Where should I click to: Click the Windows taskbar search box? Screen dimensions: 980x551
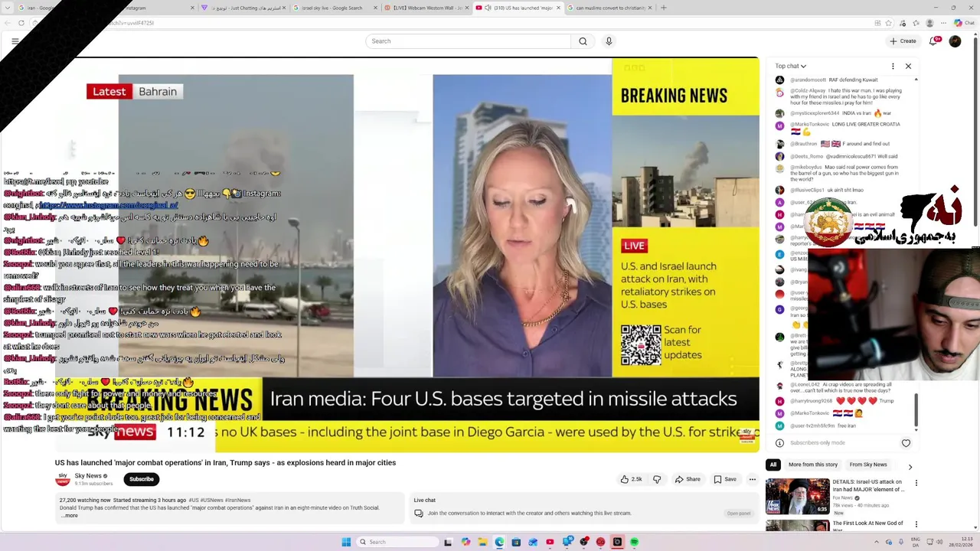click(396, 542)
